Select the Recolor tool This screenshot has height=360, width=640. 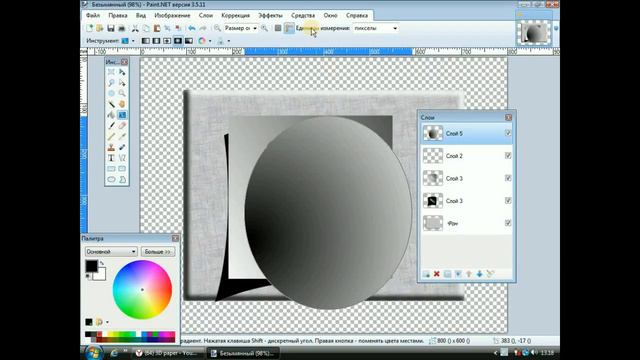122,147
